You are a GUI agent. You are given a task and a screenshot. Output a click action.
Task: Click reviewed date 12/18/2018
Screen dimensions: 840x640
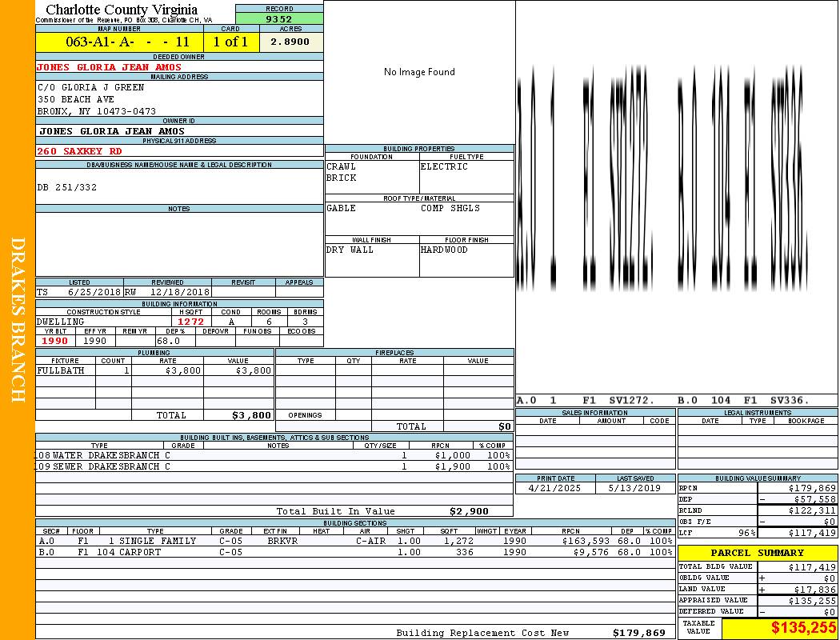(179, 292)
